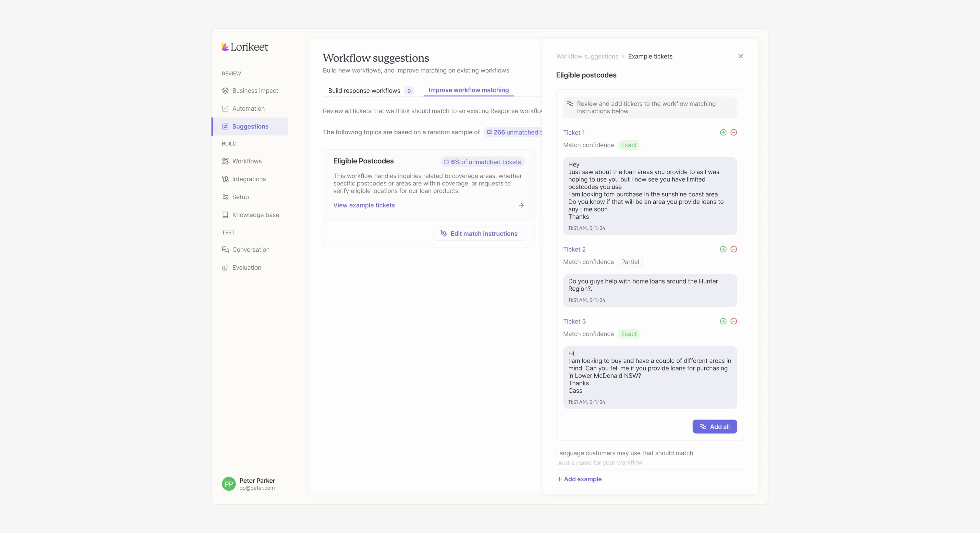Expand View example tickets for Eligible Postcodes
Viewport: 980px width, 533px height.
364,205
